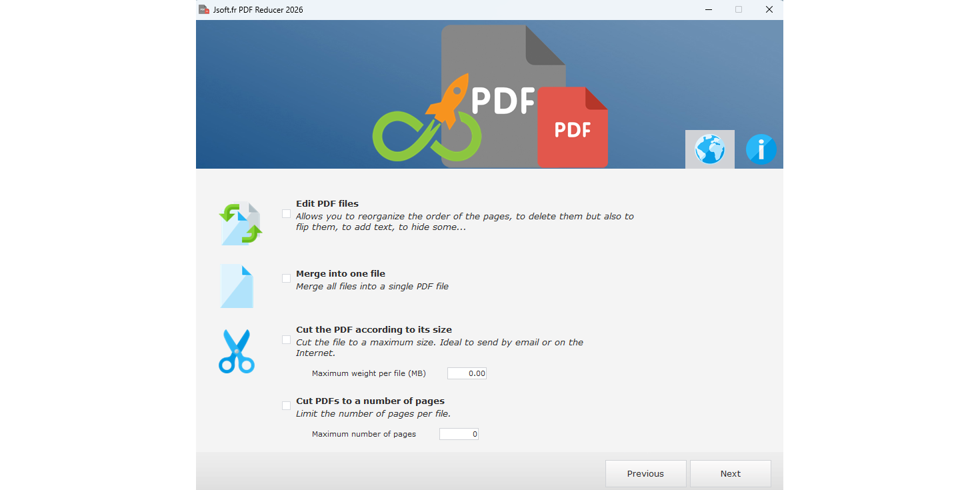Click the Previous button
This screenshot has width=980, height=490.
(645, 473)
